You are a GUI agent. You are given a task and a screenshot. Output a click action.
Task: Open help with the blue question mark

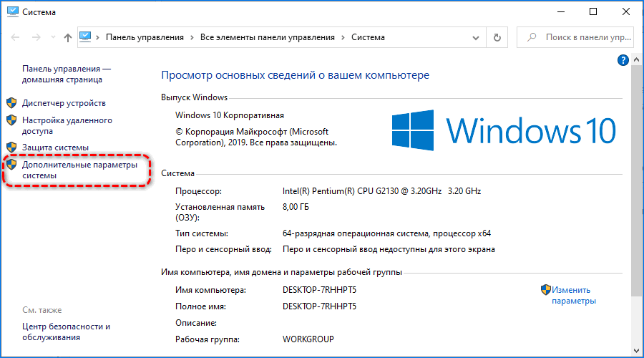click(x=623, y=62)
